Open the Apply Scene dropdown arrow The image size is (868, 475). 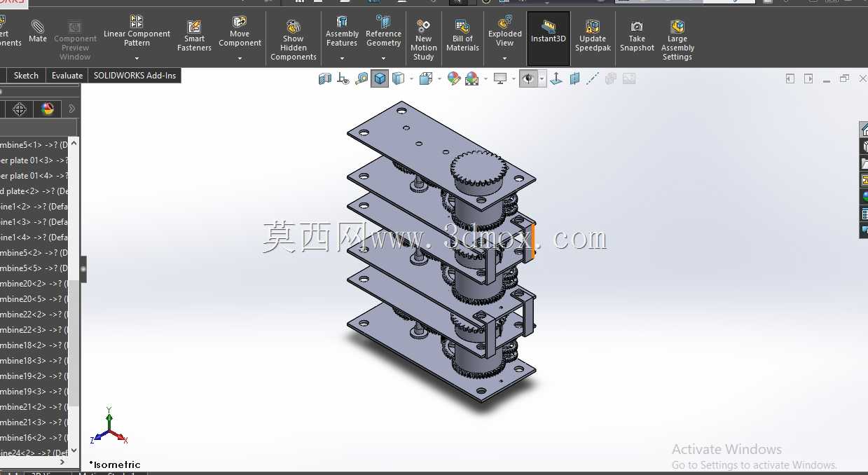pos(485,78)
